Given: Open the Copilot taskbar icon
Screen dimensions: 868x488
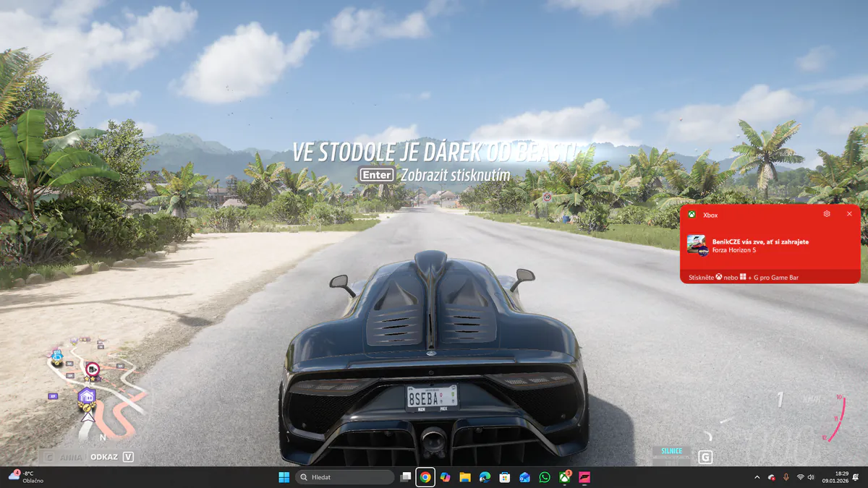Looking at the screenshot, I should 445,477.
